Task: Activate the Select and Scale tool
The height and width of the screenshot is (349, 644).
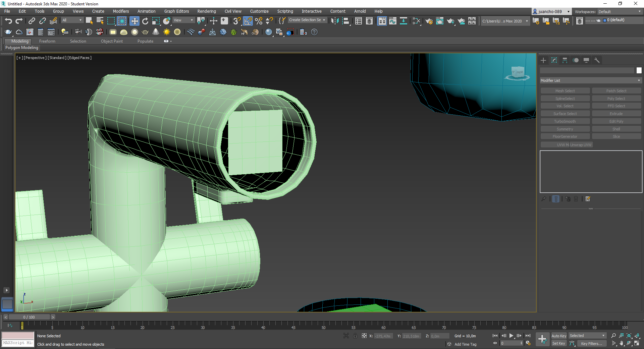Action: [156, 21]
